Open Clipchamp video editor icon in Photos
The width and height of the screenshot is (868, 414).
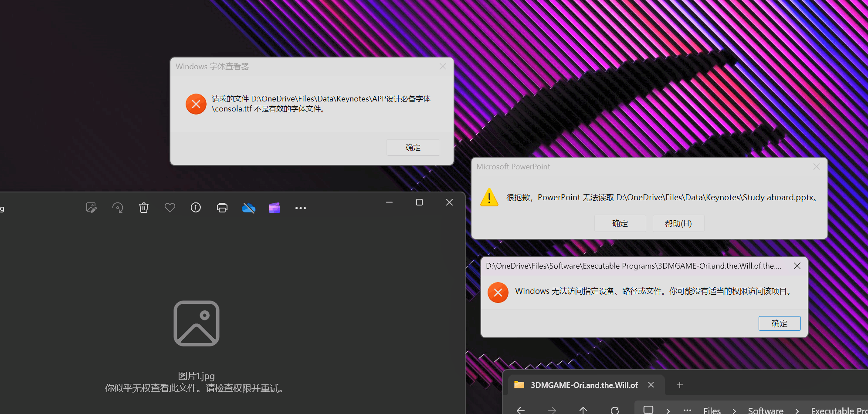(275, 208)
